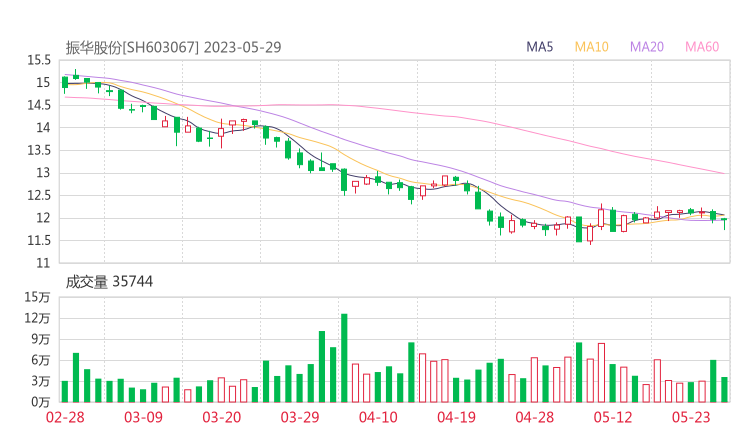Click the 15万 volume axis label
Screen dimensions: 740x440
[37, 297]
